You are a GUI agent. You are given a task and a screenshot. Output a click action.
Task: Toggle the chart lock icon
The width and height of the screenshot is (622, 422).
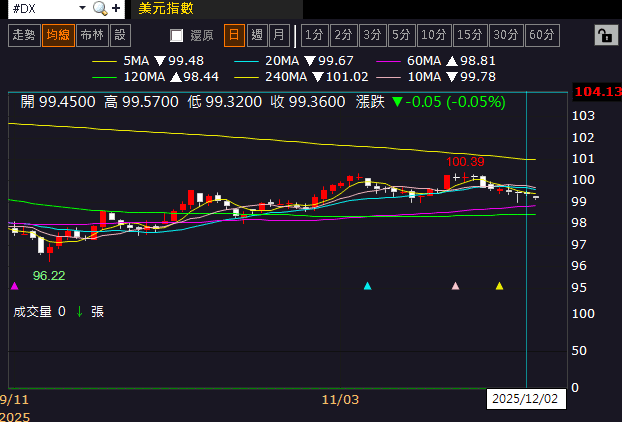[x=606, y=35]
